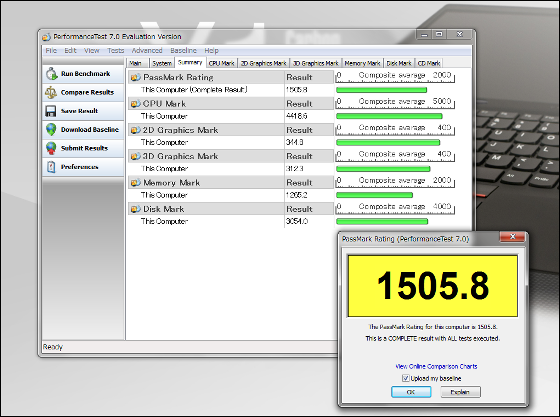The image size is (560, 417).
Task: Click the Run Benchmark button label
Action: point(85,74)
